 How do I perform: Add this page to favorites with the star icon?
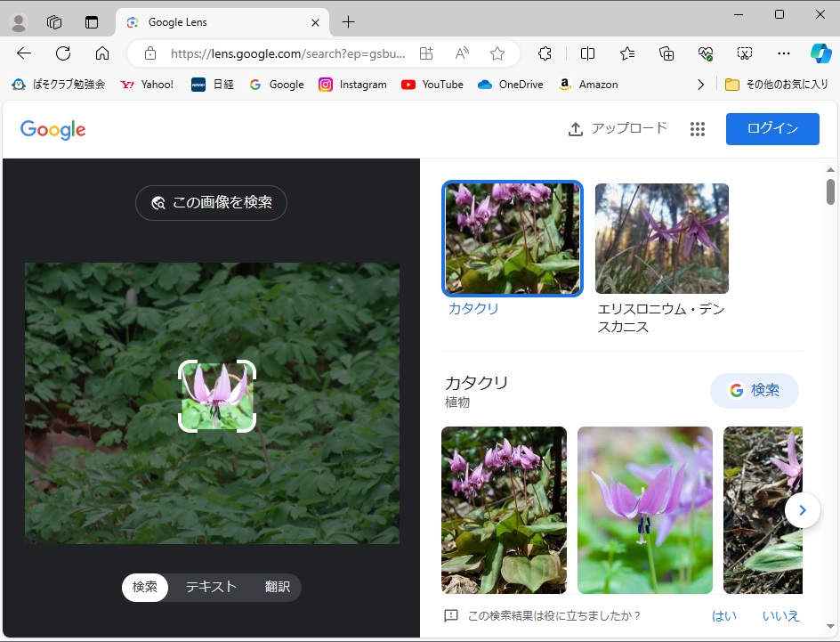[497, 53]
